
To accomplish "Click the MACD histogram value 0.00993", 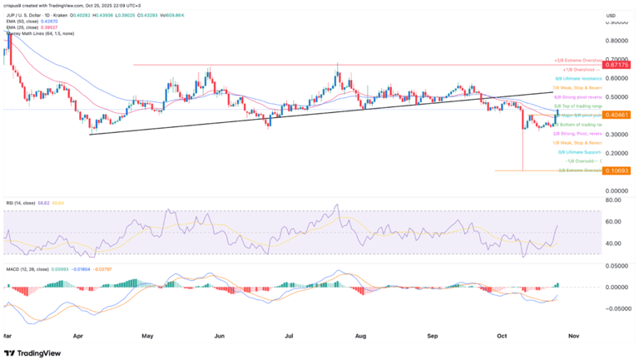I will [x=60, y=269].
